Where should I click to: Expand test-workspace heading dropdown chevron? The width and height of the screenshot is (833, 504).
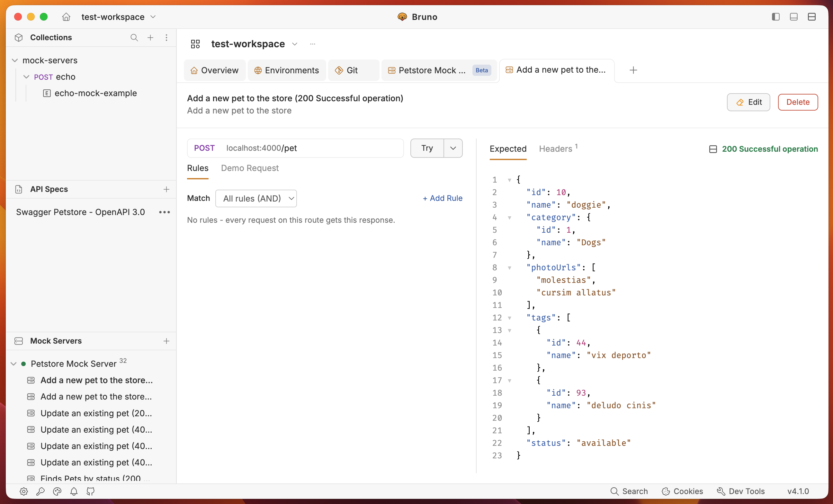[x=295, y=44]
